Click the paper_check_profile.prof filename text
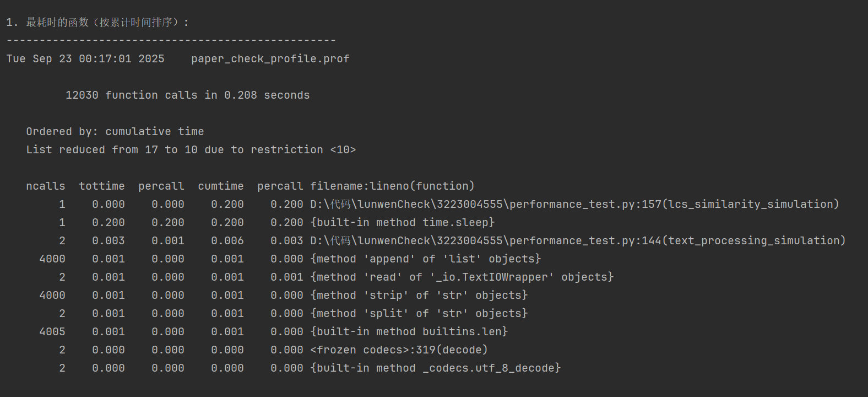Screen dimensions: 868x397 (270, 59)
